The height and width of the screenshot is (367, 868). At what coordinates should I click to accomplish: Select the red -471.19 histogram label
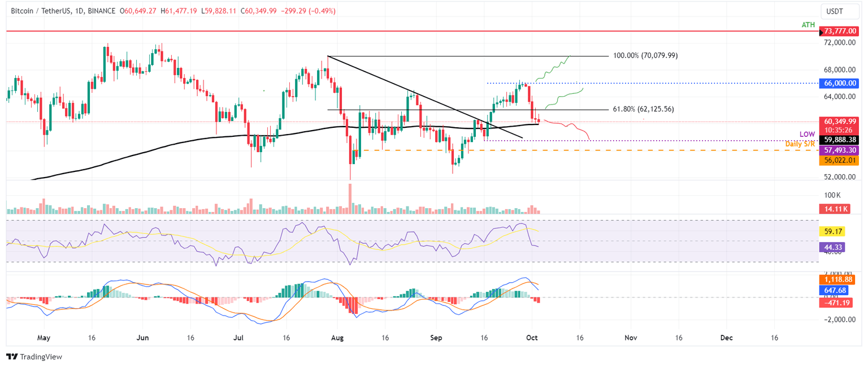[x=835, y=303]
